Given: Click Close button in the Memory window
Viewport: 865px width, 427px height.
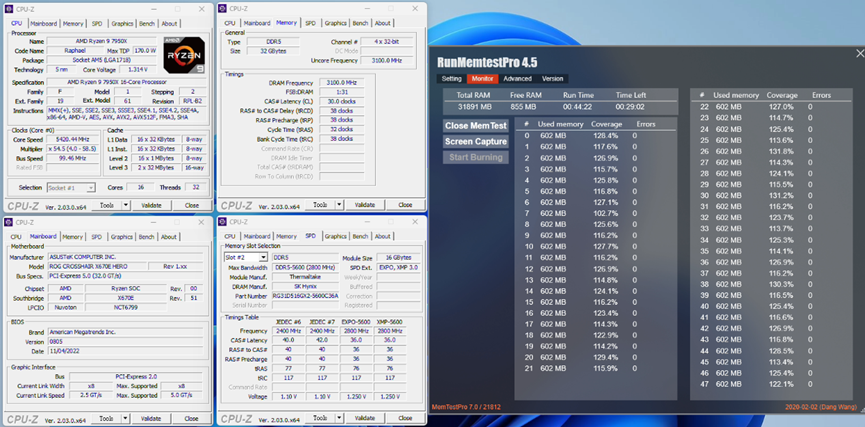Looking at the screenshot, I should click(x=405, y=205).
